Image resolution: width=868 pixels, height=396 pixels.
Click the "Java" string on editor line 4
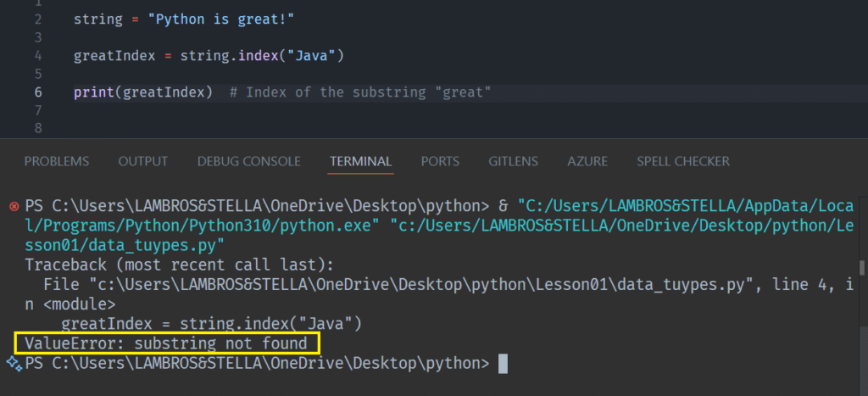(x=311, y=55)
